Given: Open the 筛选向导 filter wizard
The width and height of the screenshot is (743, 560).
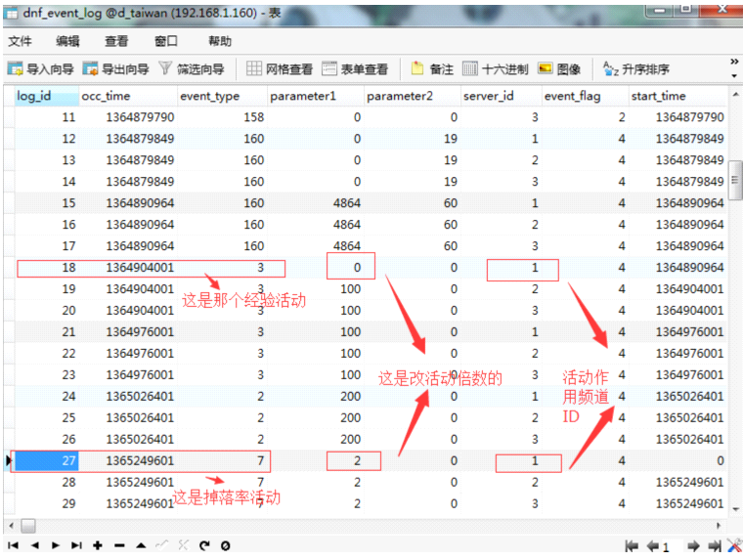Looking at the screenshot, I should [x=192, y=69].
